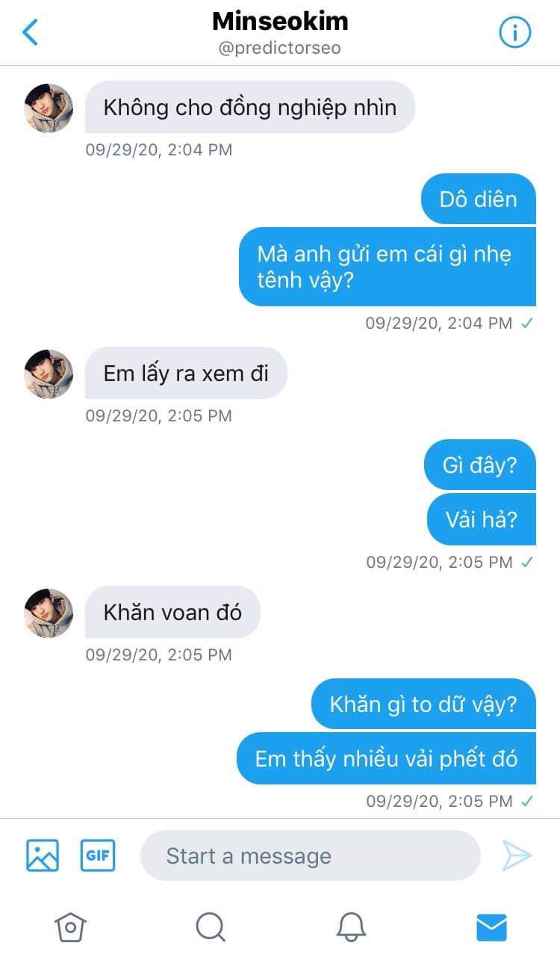Open the GIF picker
Viewport: 560px width, 966px height.
pos(98,855)
